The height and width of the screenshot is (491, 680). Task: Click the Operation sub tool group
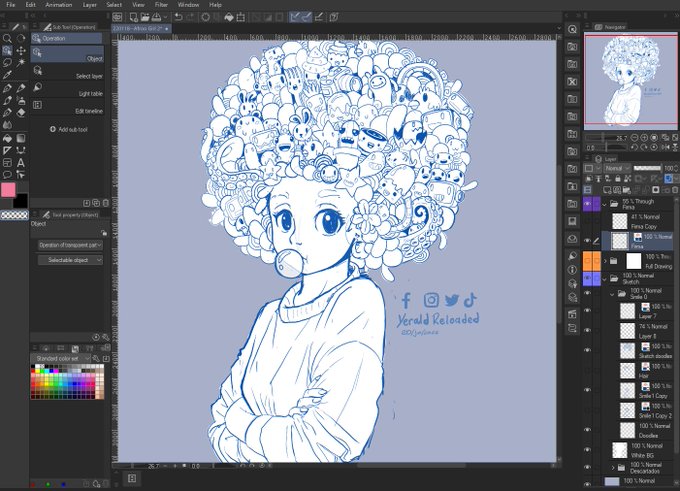(x=66, y=38)
